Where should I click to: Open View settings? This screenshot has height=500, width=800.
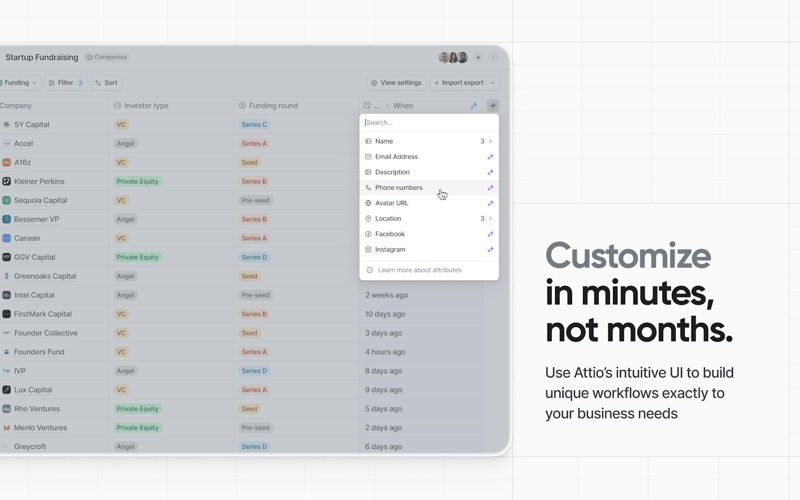(x=396, y=83)
